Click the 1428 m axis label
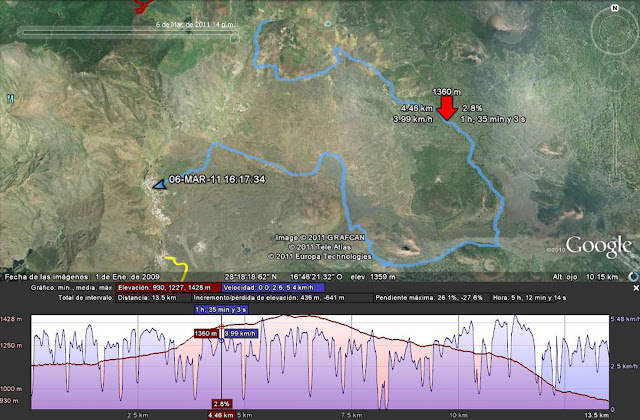The image size is (640, 420). click(x=11, y=319)
